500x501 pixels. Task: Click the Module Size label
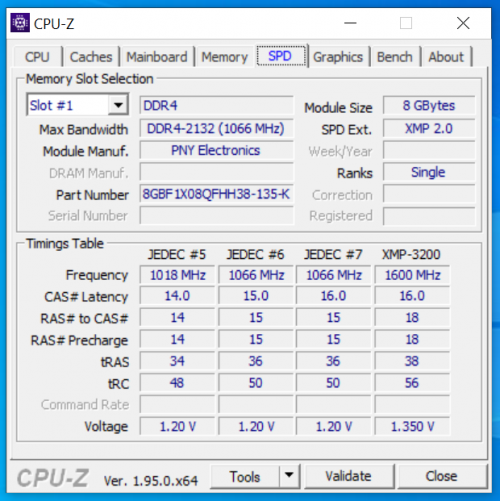click(x=338, y=108)
